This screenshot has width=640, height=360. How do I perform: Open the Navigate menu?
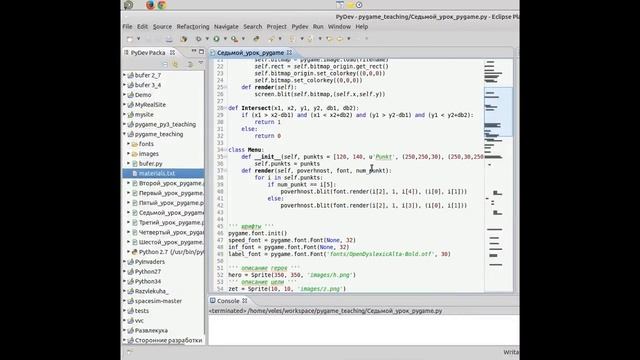point(226,27)
